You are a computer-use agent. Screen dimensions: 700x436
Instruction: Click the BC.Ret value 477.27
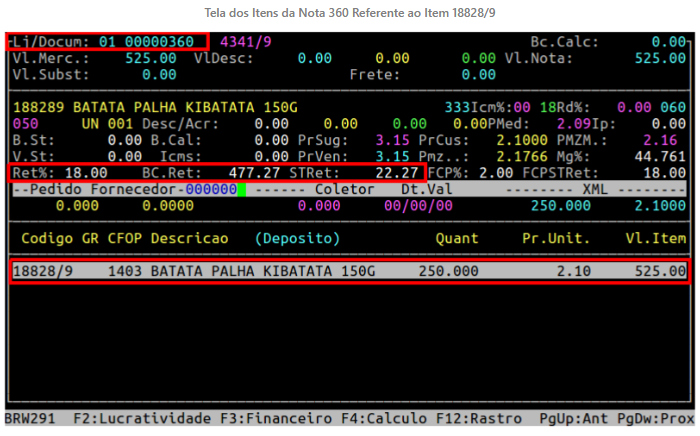254,172
